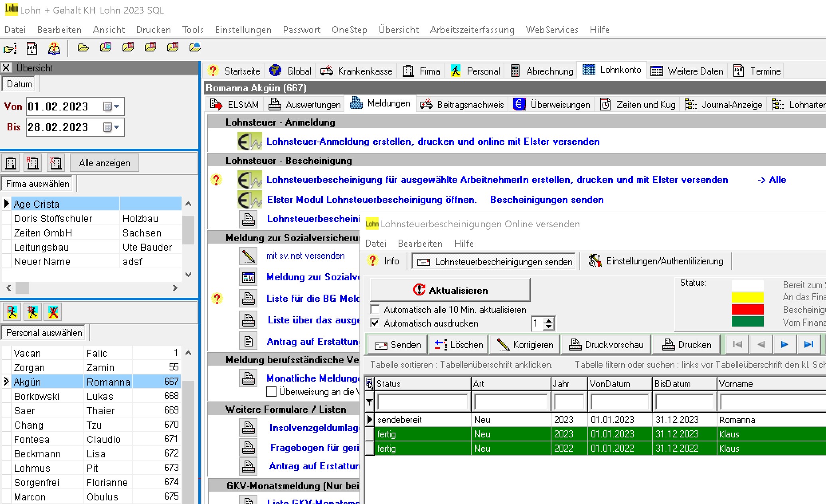
Task: Click question mark icon next to Lohnsteuerbescheinigung
Action: (216, 180)
